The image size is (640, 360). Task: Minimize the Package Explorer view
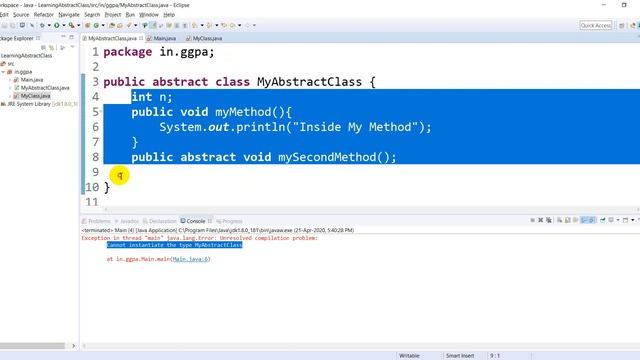[63, 37]
